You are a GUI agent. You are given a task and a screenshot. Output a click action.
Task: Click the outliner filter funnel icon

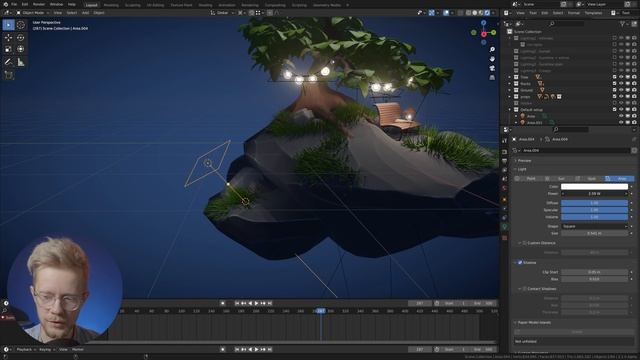pyautogui.click(x=623, y=24)
